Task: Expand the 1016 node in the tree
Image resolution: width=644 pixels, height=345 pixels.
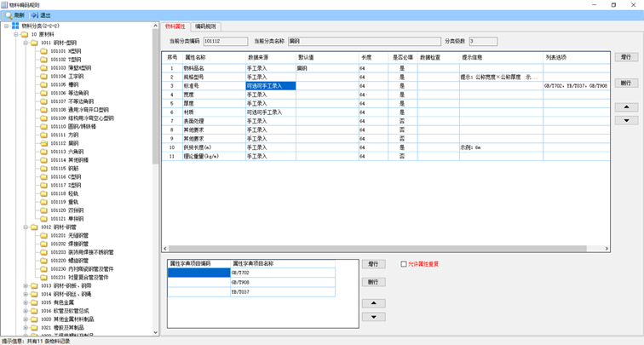Action: pyautogui.click(x=26, y=311)
